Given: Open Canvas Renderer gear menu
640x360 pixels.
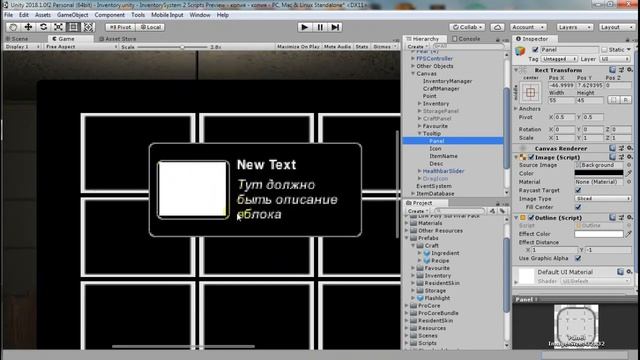Looking at the screenshot, I should [630, 148].
